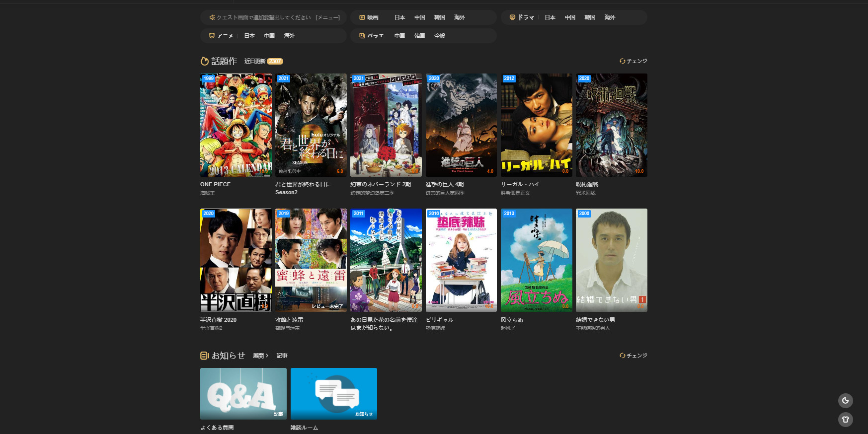Click the ビリギャル title text

point(440,320)
